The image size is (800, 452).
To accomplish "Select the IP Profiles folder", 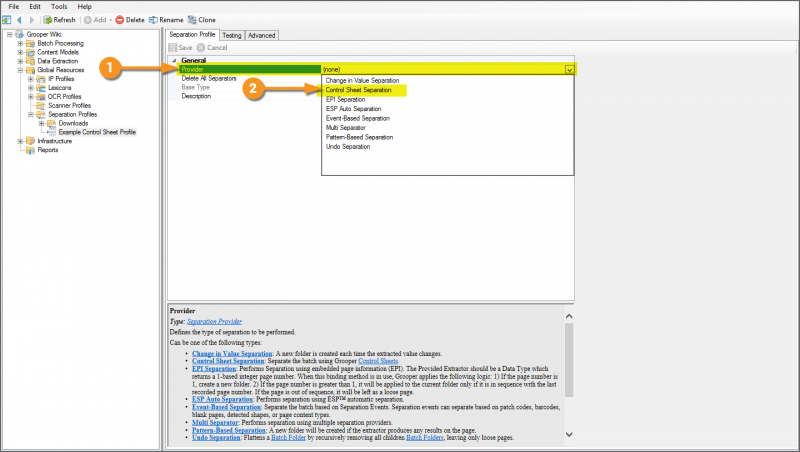I will click(61, 79).
